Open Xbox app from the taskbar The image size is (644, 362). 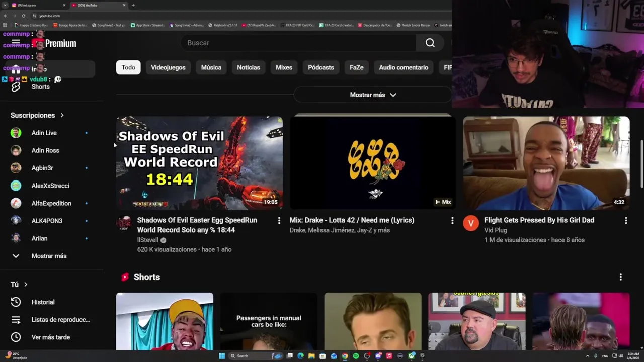pos(411,356)
